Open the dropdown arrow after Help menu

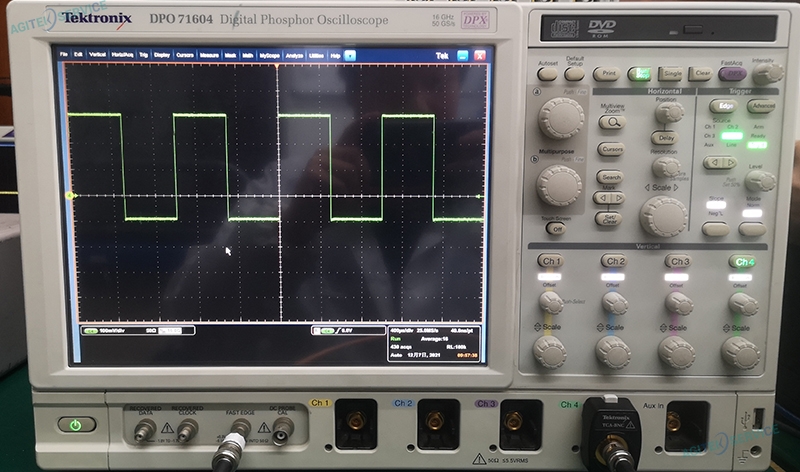click(x=349, y=55)
